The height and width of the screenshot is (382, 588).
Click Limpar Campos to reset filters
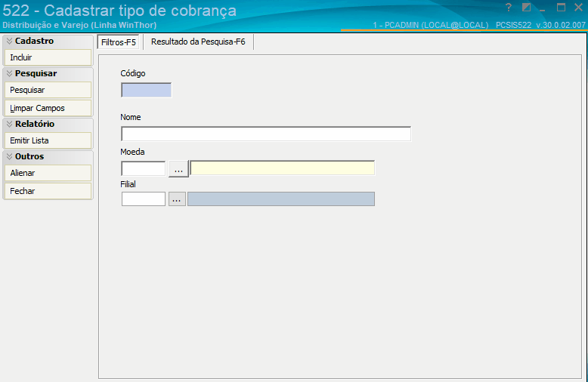point(48,108)
